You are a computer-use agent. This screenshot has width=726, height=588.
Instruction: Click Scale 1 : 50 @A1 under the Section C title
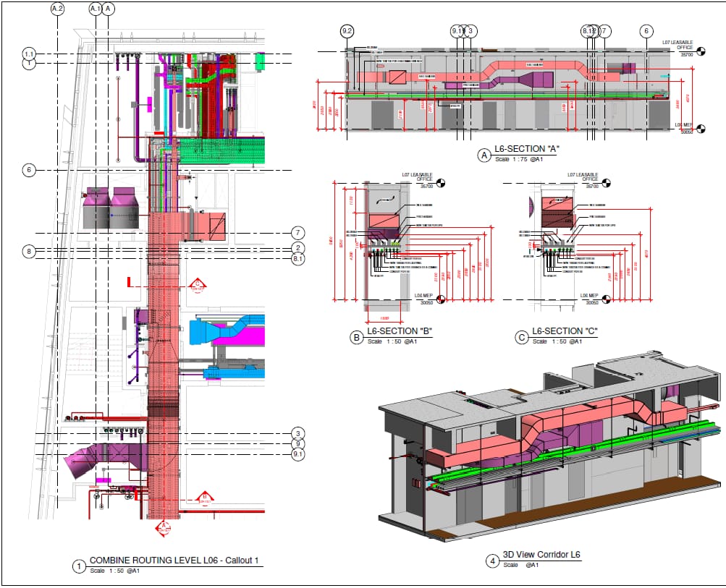[557, 341]
